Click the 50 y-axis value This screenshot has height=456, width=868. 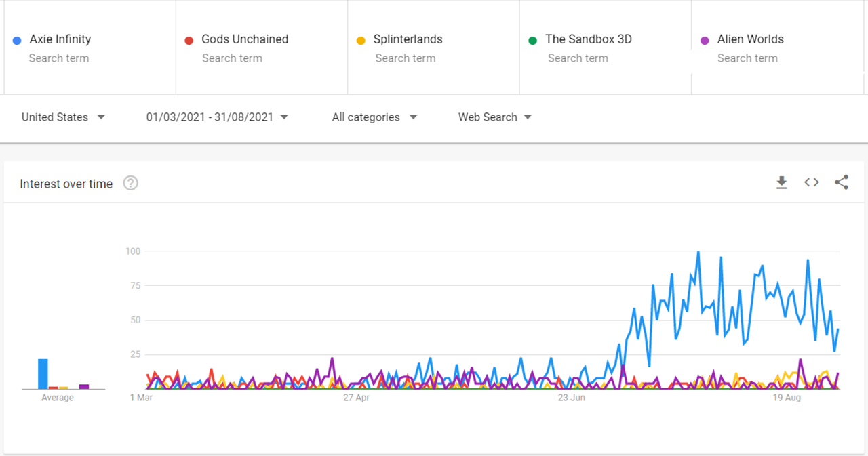[135, 320]
